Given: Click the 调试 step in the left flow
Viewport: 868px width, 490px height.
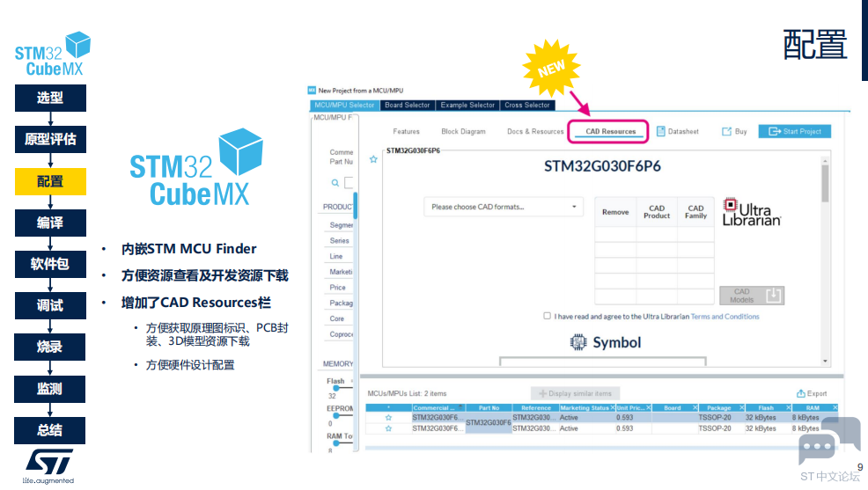Looking at the screenshot, I should [x=50, y=305].
